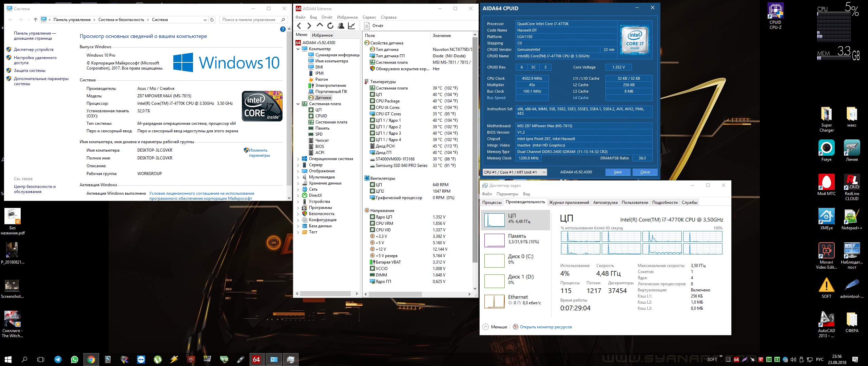Image resolution: width=868 pixels, height=366 pixels.
Task: Click the Refresh icon in AIDA64 toolbar
Action: [x=330, y=26]
